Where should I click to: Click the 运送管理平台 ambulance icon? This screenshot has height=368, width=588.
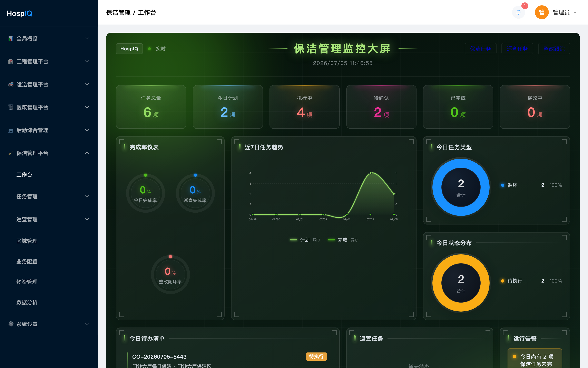(x=11, y=84)
